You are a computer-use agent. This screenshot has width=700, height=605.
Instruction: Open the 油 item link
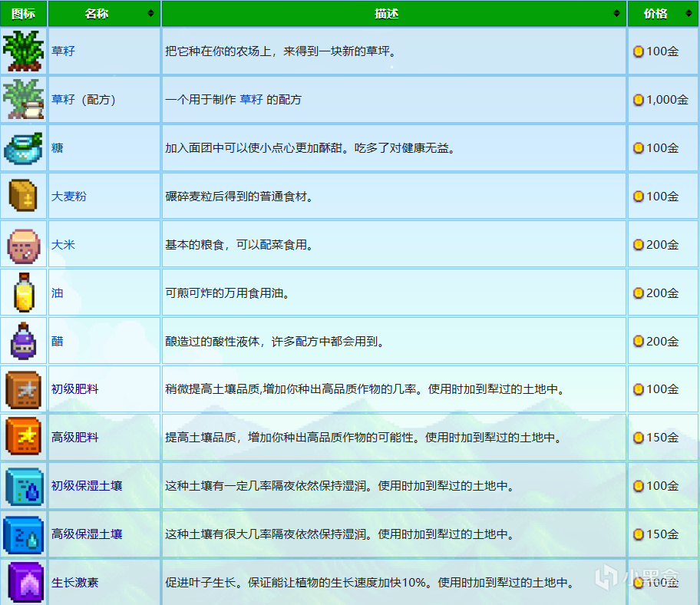(x=57, y=293)
